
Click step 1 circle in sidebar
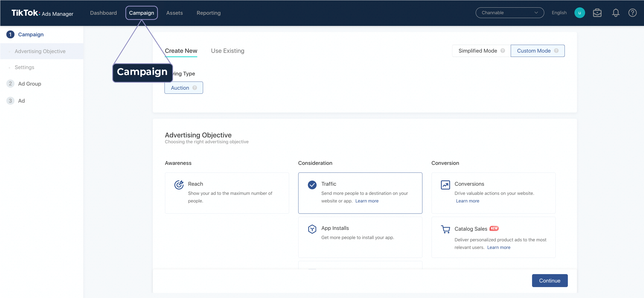(x=10, y=34)
